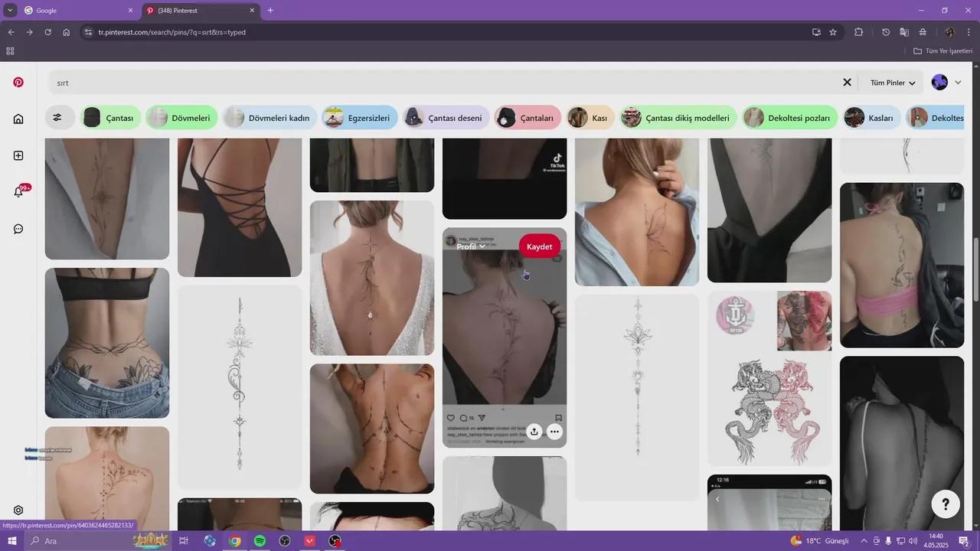Open a new Chrome tab
Viewport: 980px width, 551px height.
coord(270,10)
